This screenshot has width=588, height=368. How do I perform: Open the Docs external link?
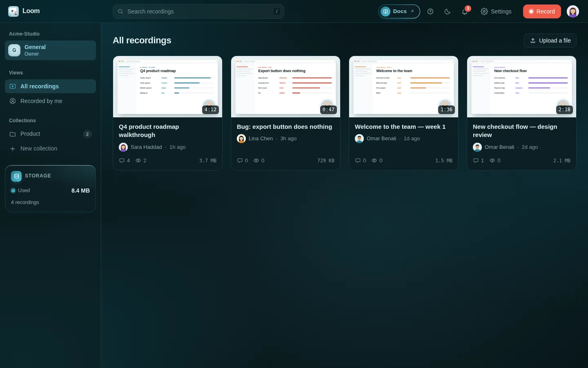tap(399, 11)
